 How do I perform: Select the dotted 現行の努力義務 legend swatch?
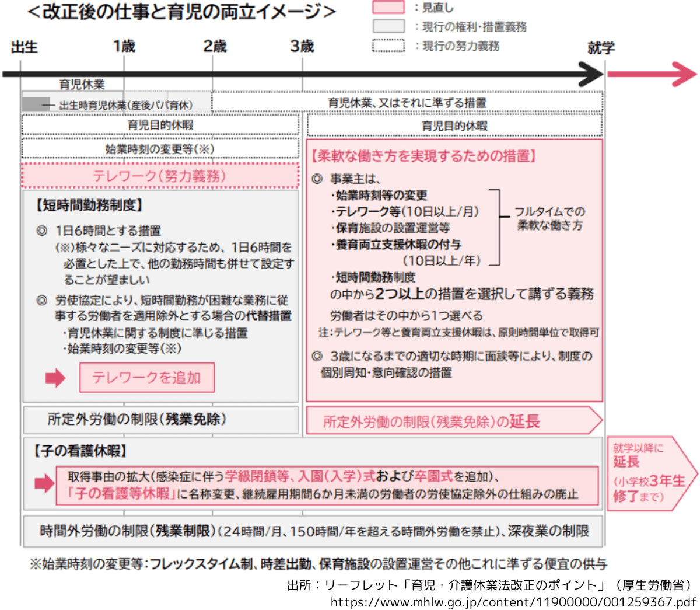coord(388,46)
